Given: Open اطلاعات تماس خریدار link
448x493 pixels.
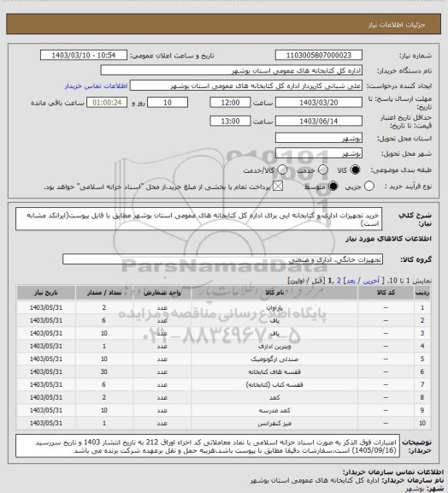Looking at the screenshot, I should click(x=96, y=86).
